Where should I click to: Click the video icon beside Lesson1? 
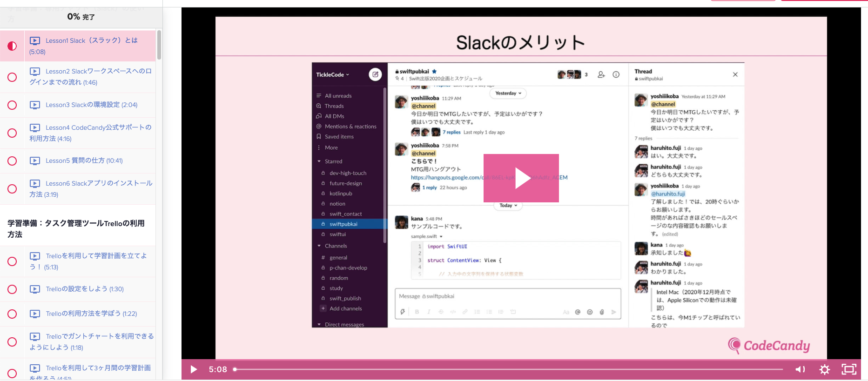click(x=35, y=40)
